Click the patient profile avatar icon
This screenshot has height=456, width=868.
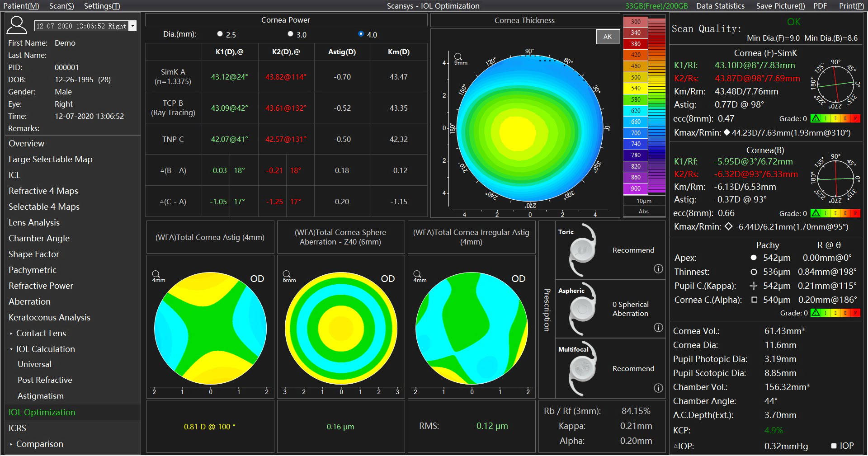click(x=17, y=25)
